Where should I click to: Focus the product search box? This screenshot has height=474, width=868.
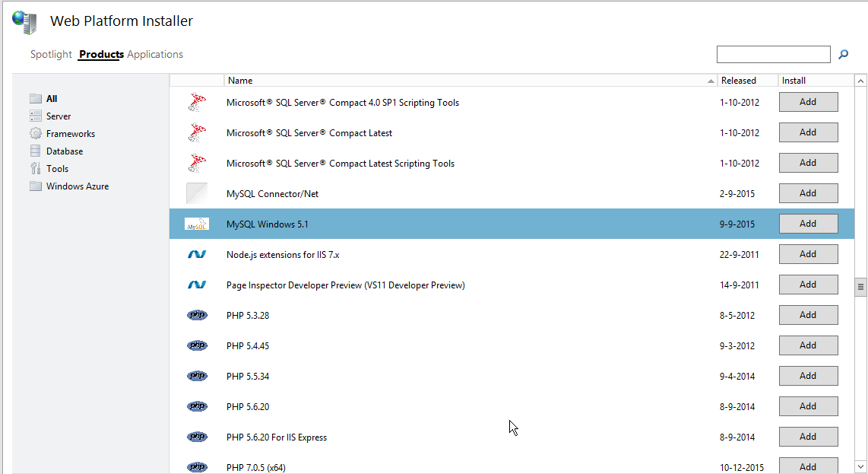[x=773, y=54]
